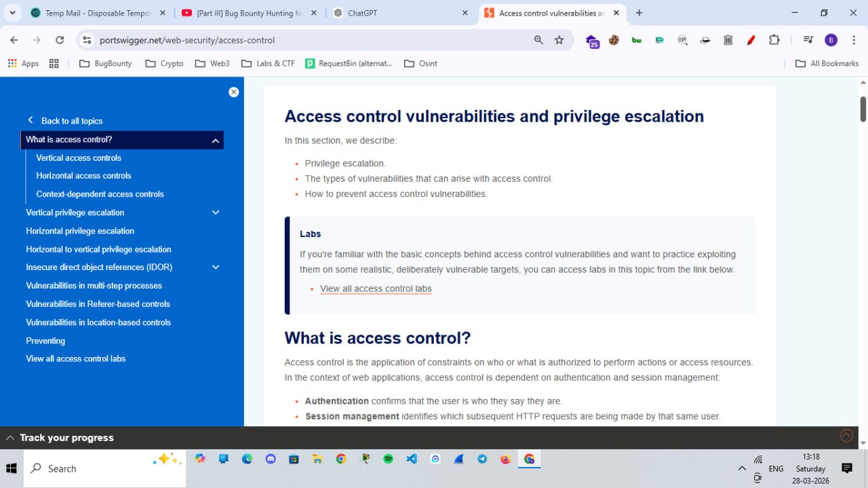Go to 'Horizontal to vertical privilege escalation'
This screenshot has height=488, width=868.
click(98, 249)
